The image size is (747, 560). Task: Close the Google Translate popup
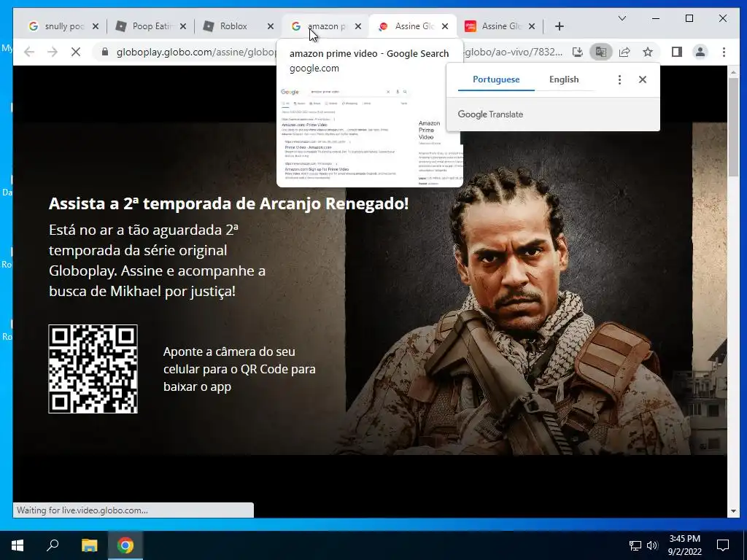(x=643, y=79)
